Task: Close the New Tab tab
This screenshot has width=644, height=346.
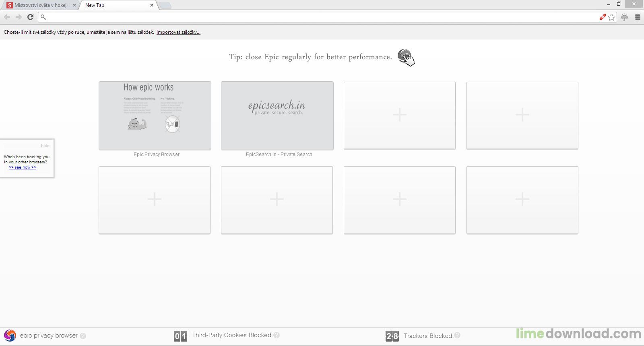Action: (152, 5)
